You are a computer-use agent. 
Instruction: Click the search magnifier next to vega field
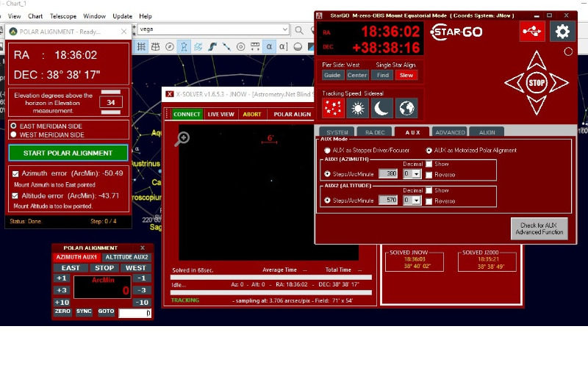[299, 30]
